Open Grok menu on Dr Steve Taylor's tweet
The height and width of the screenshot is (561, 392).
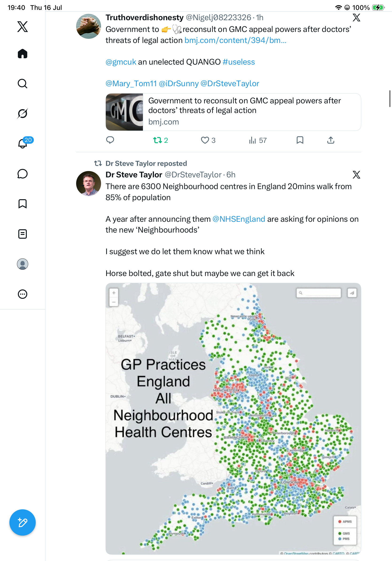356,175
